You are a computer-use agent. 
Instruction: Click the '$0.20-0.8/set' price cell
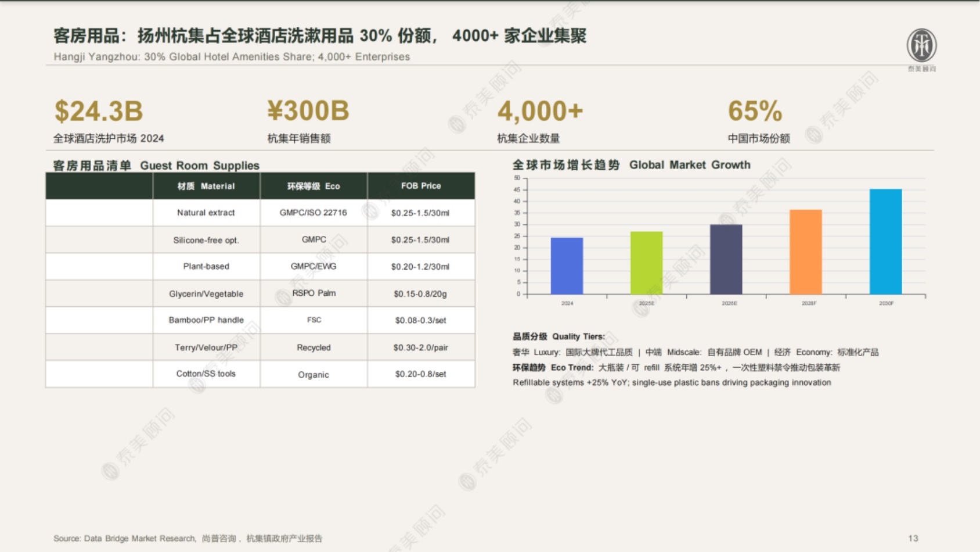tap(421, 374)
